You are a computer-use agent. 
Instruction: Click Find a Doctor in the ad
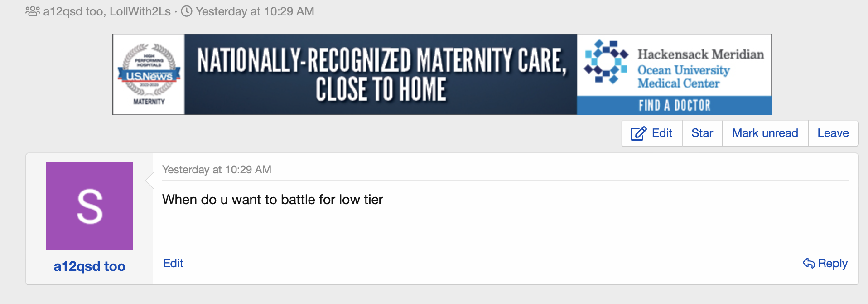[674, 106]
